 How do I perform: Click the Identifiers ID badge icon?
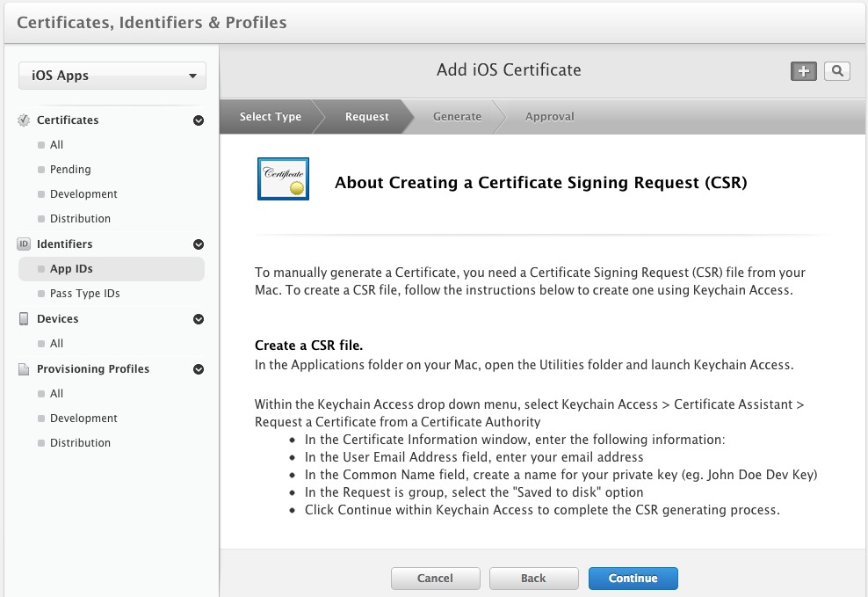[24, 244]
